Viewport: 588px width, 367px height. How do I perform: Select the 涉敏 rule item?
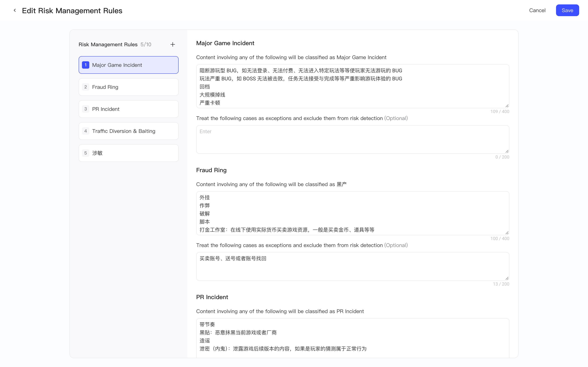click(x=129, y=153)
